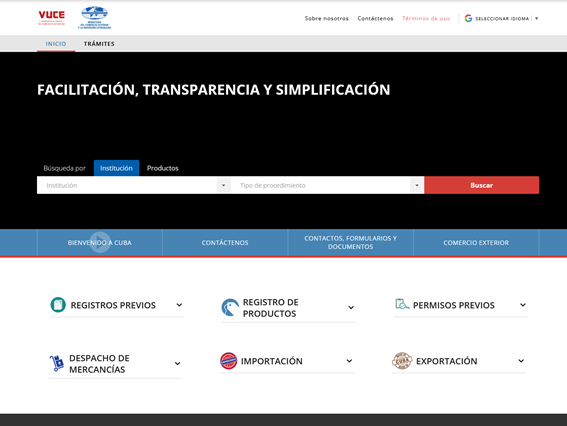The width and height of the screenshot is (567, 426).
Task: Go to the Inicio tab
Action: tap(56, 44)
